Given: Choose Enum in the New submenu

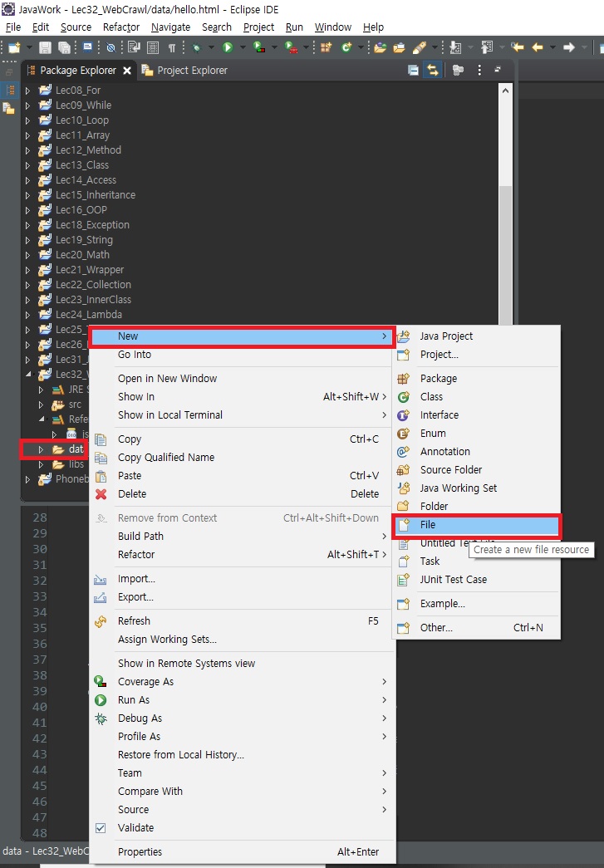Looking at the screenshot, I should point(477,433).
